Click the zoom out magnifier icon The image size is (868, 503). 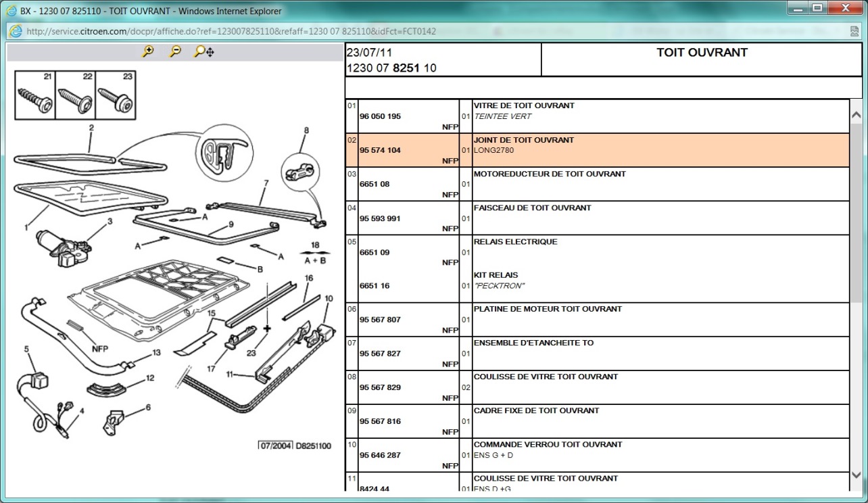175,51
